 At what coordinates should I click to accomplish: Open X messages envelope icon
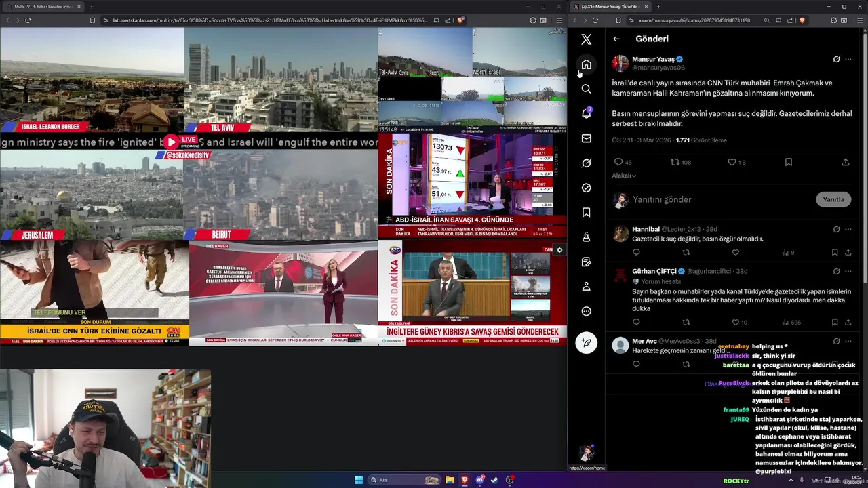(586, 138)
